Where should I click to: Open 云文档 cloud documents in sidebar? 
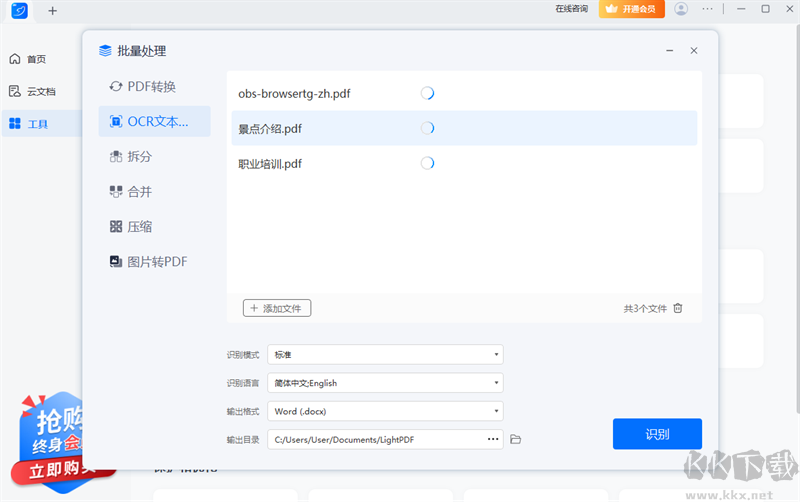pyautogui.click(x=32, y=91)
